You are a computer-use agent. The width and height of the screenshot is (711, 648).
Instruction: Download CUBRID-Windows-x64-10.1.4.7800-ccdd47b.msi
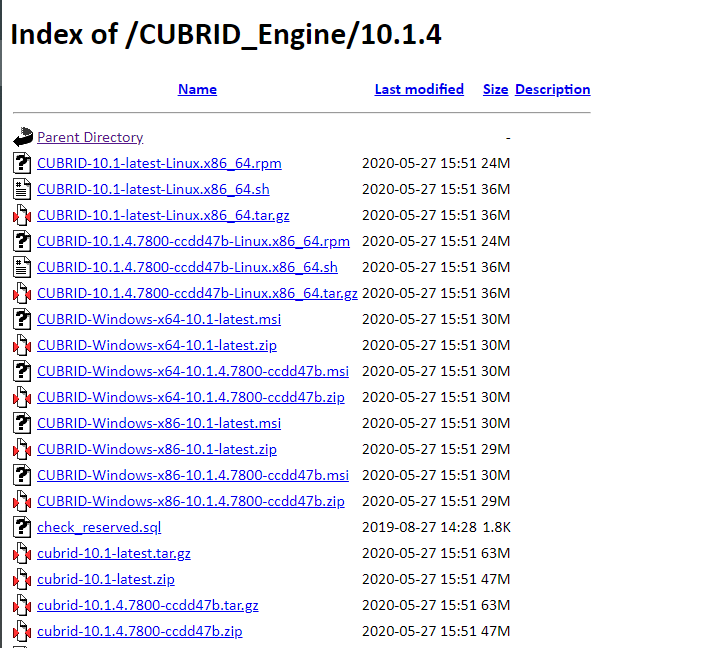coord(193,371)
